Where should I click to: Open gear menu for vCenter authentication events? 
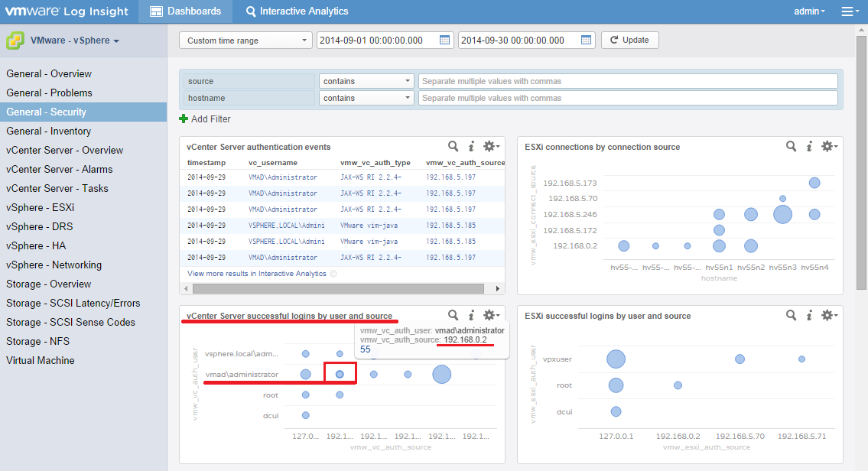[x=490, y=146]
